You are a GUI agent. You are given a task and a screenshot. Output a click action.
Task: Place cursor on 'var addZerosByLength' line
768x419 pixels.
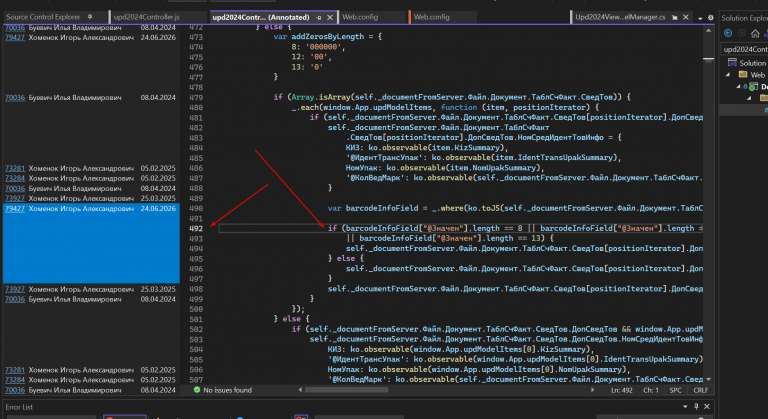[328, 37]
